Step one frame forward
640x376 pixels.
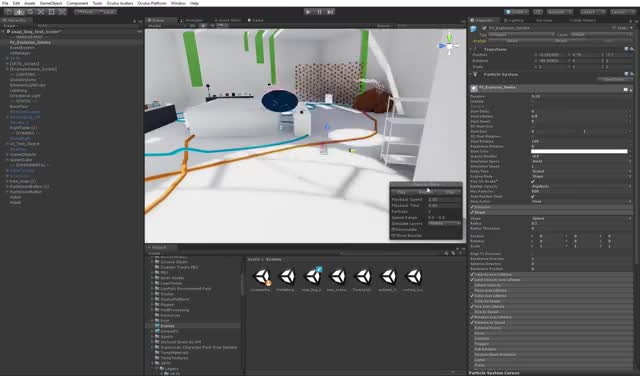point(330,12)
